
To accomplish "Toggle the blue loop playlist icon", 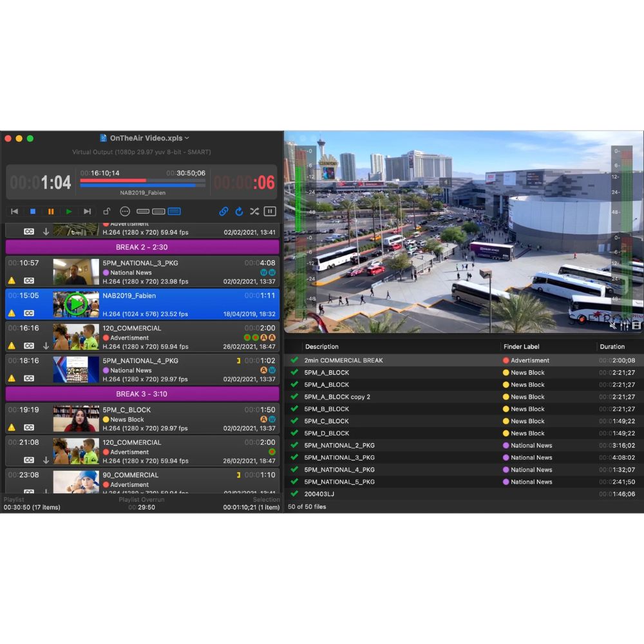I will click(239, 211).
